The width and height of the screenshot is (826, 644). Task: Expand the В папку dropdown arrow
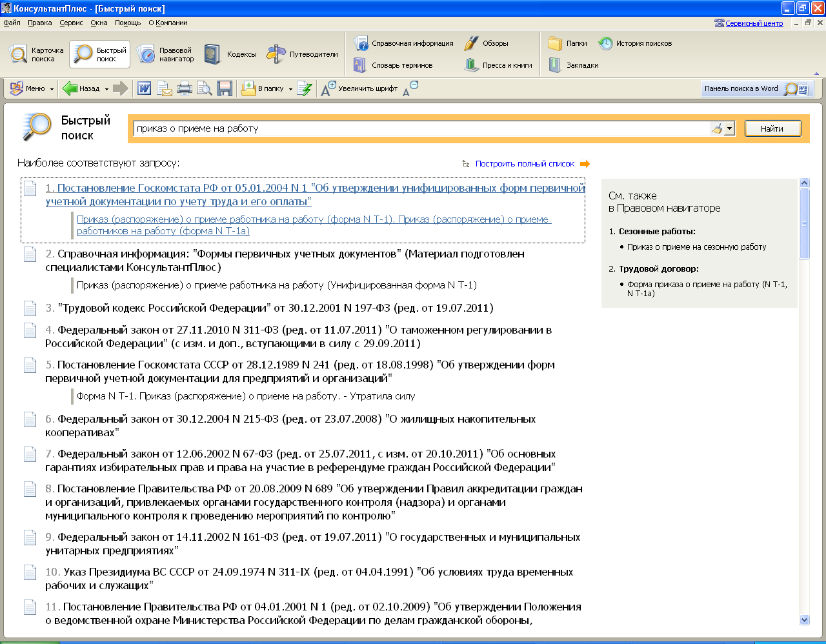click(290, 89)
